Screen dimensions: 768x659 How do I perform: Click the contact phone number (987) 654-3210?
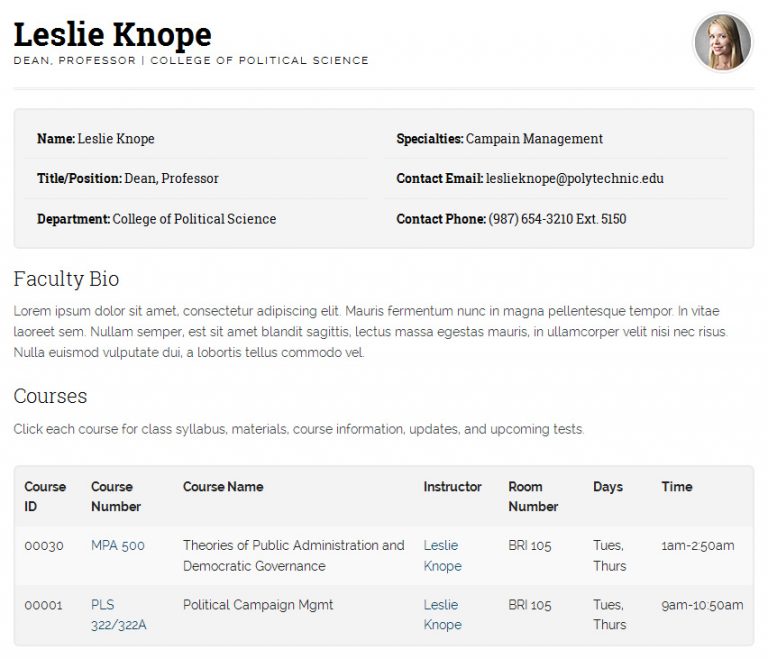point(557,219)
